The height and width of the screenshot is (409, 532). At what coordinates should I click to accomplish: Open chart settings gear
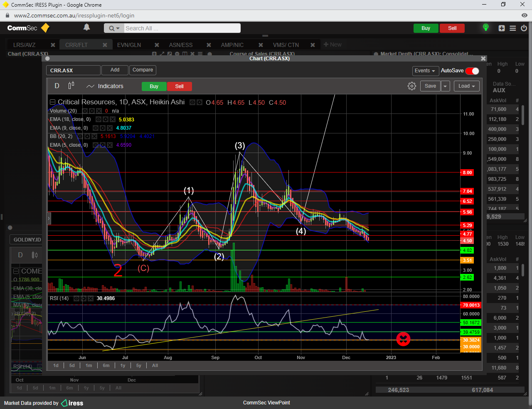pos(411,86)
